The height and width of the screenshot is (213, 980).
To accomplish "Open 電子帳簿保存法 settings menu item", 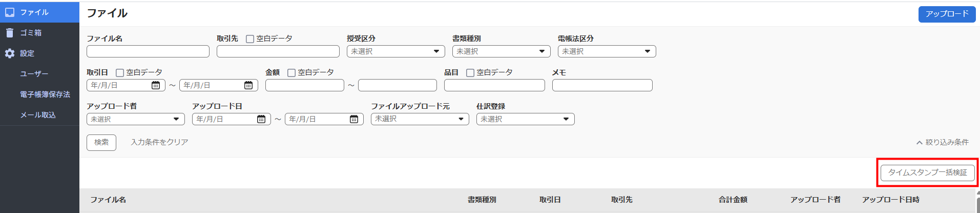I will 45,94.
